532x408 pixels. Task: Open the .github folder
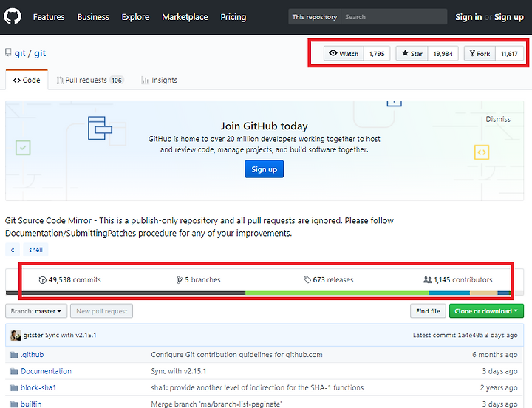[x=33, y=355]
